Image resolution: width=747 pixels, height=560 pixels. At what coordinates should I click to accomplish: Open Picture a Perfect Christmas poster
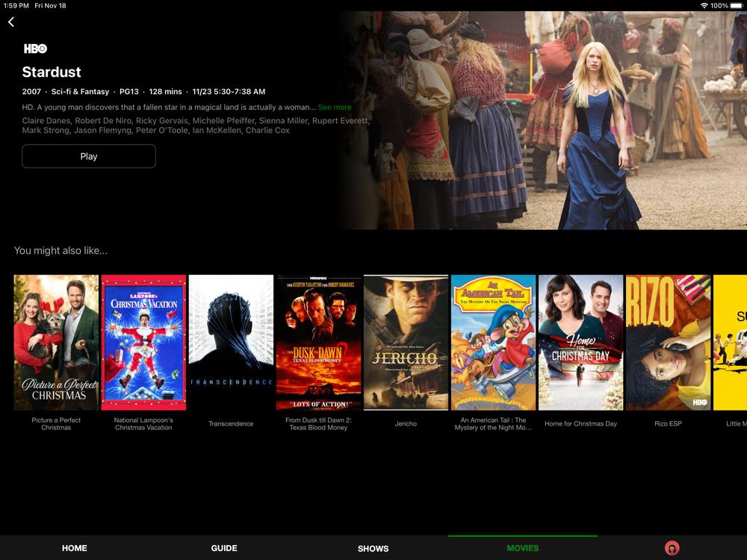pos(56,343)
